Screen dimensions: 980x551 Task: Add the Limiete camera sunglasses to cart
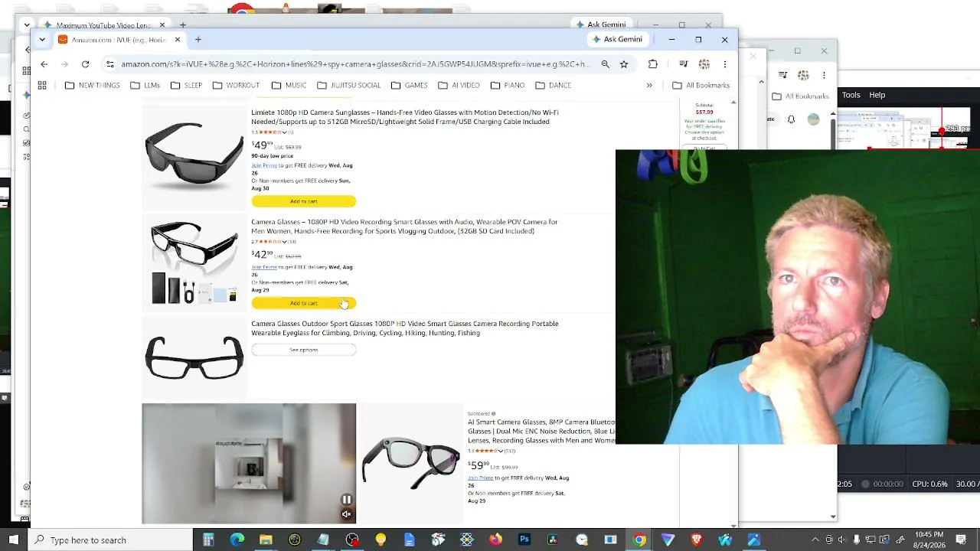pyautogui.click(x=303, y=201)
